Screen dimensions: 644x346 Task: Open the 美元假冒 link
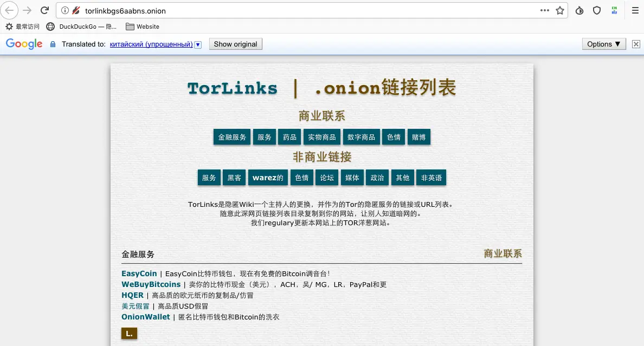coord(136,306)
